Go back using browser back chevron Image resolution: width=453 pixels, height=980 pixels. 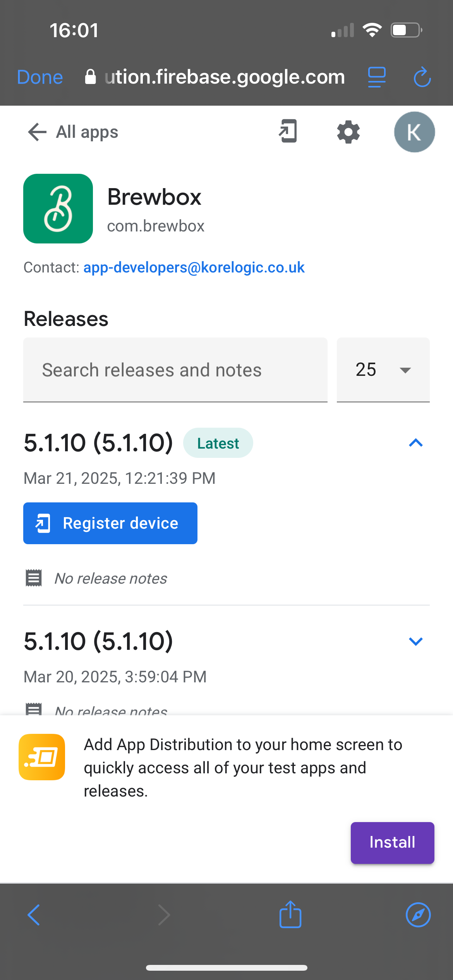34,915
